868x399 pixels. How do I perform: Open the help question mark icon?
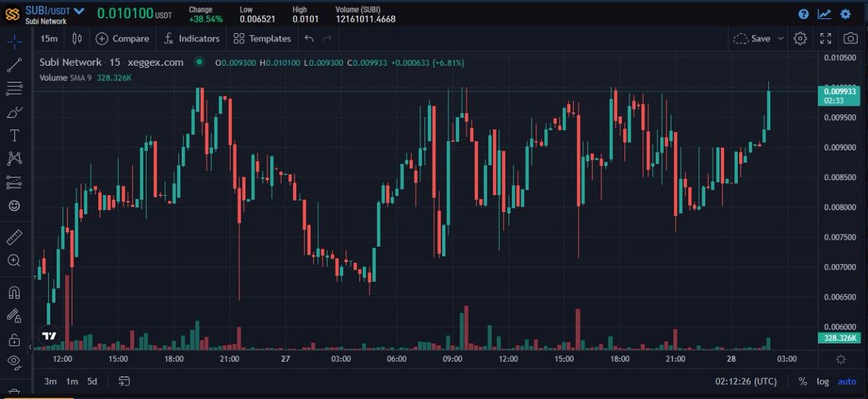tap(804, 14)
